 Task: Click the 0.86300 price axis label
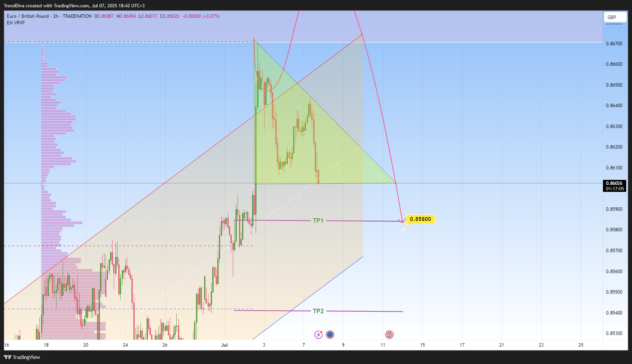[x=614, y=126]
